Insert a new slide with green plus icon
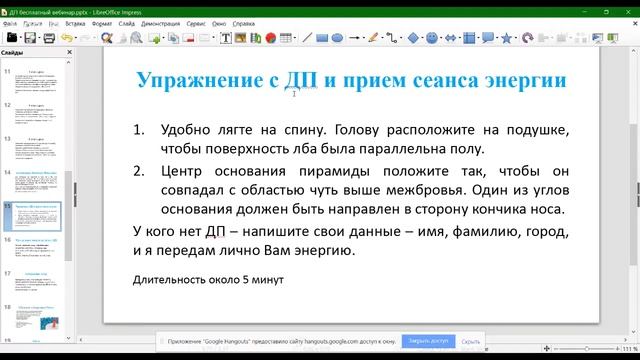The width and height of the screenshot is (640, 360). point(154,38)
